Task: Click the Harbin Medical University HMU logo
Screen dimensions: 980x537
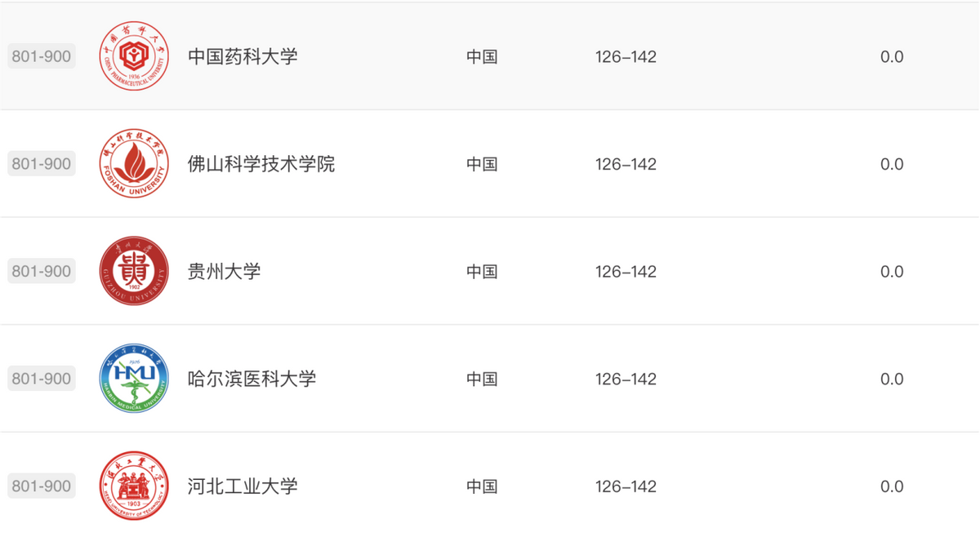Action: point(134,379)
